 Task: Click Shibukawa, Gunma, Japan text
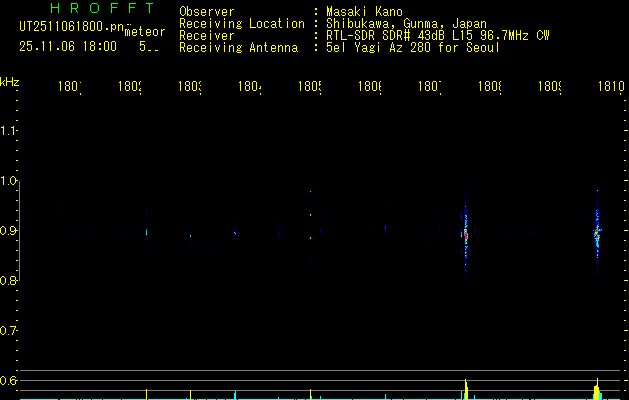tap(406, 24)
